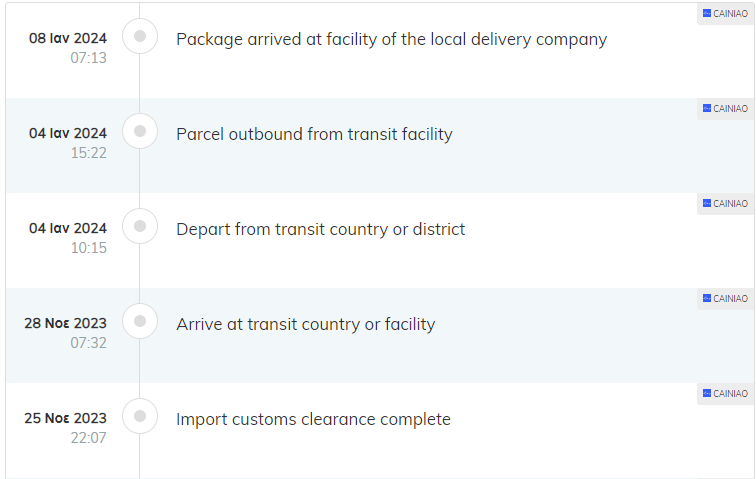The image size is (756, 479).
Task: Click 'Package arrived at facility of the local delivery company'
Action: pos(392,40)
